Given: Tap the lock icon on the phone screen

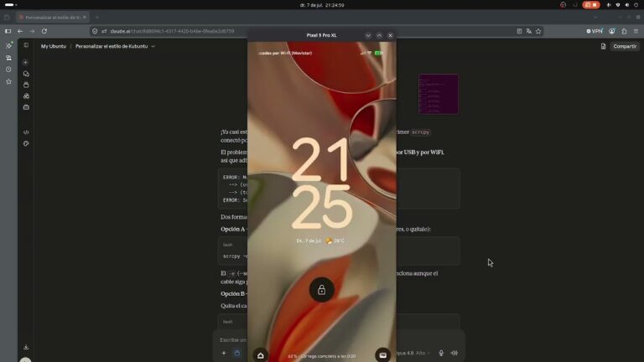Looking at the screenshot, I should [322, 290].
